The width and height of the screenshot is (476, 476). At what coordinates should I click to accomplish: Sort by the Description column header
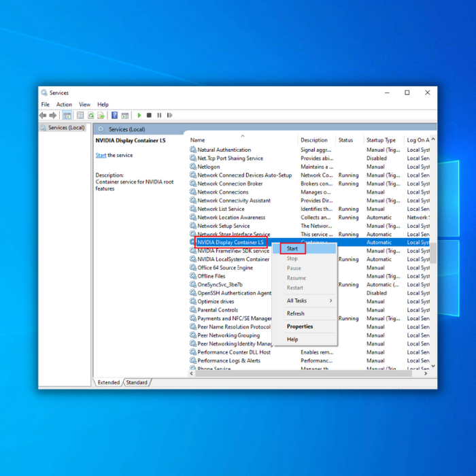(317, 140)
